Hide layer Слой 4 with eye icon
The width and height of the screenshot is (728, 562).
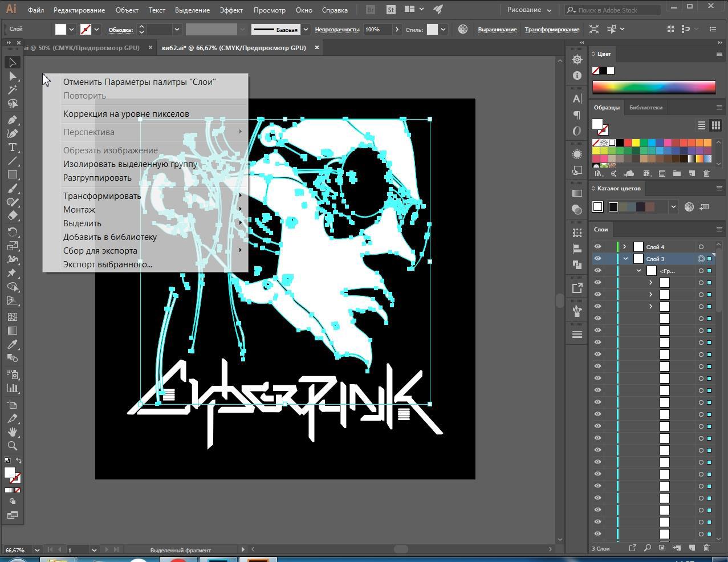597,247
